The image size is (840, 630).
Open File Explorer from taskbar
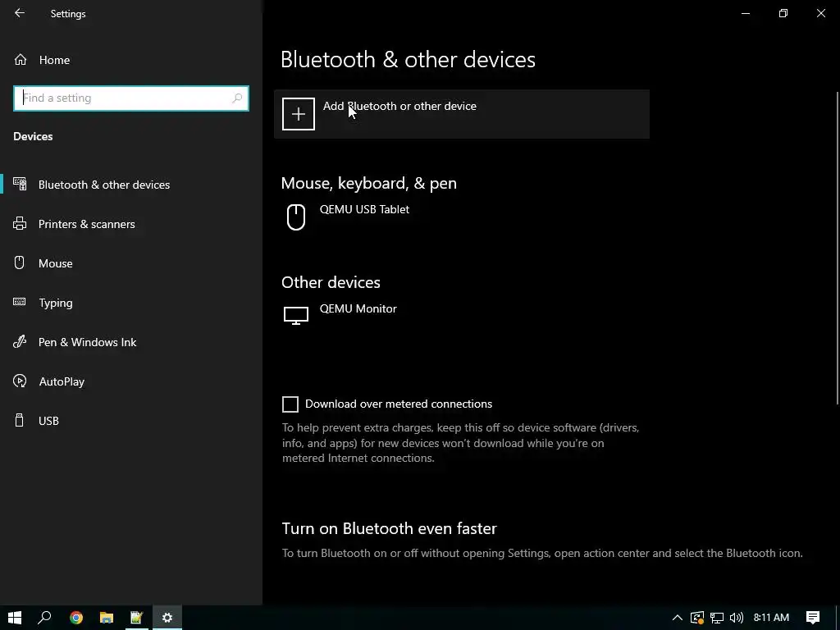107,618
